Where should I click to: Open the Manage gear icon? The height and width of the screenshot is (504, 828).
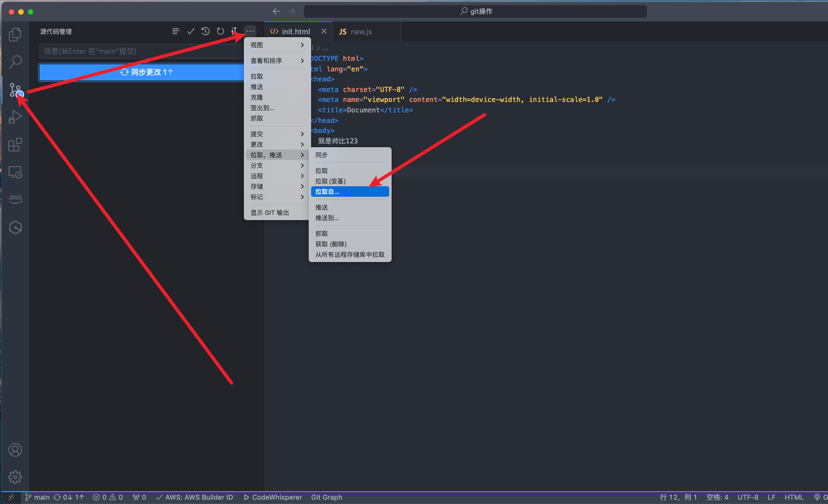pos(15,477)
